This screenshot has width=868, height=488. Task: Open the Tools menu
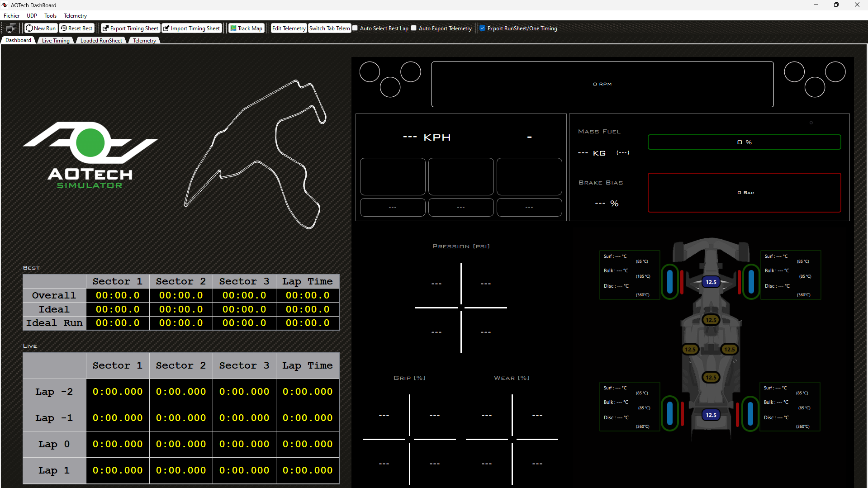[x=50, y=15]
